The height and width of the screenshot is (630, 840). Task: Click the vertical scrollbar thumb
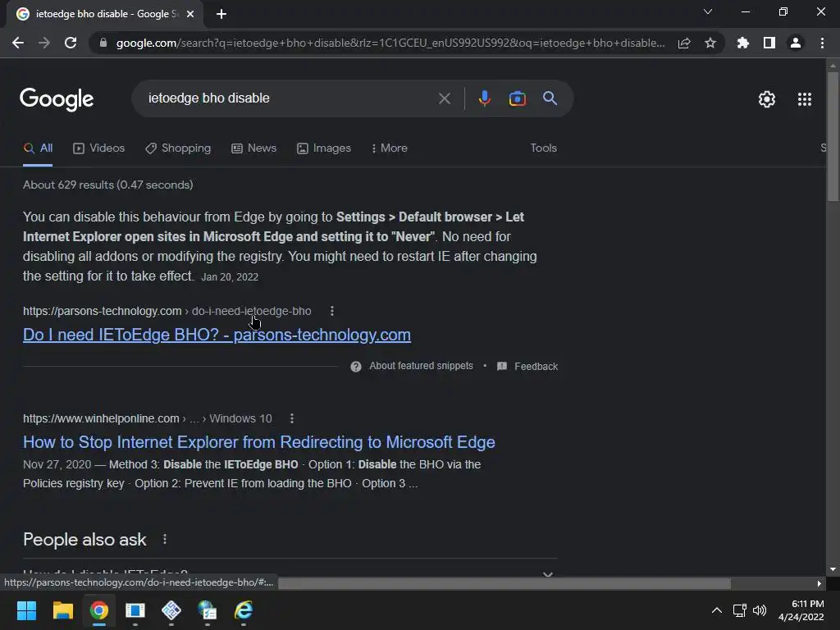833,137
